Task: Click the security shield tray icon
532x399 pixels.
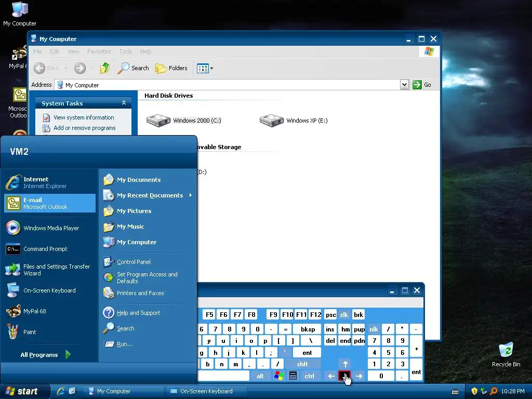Action: click(474, 391)
